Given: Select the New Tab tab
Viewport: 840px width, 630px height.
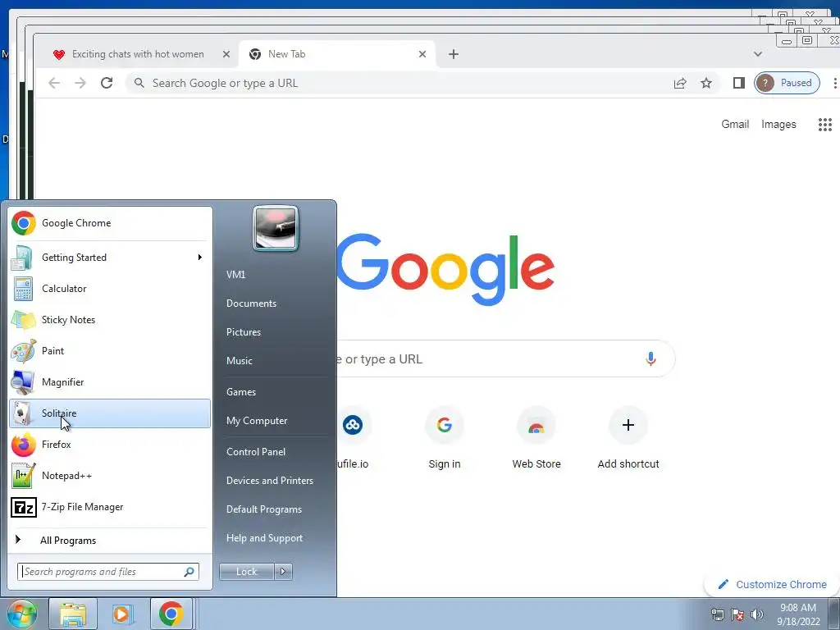Looking at the screenshot, I should tap(337, 54).
